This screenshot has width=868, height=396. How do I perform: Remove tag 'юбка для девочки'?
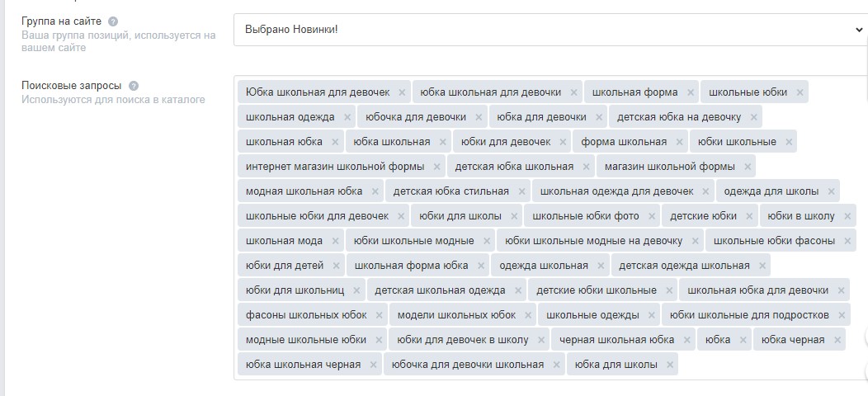point(599,117)
